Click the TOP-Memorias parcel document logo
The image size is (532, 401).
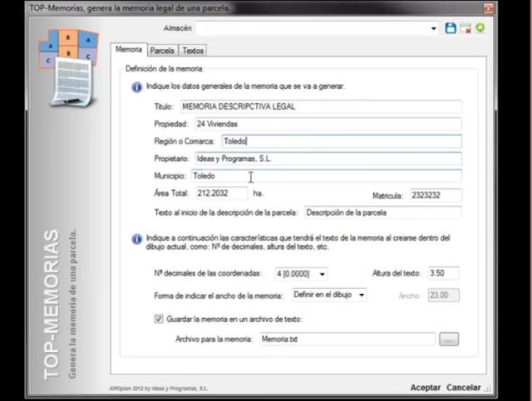[69, 68]
